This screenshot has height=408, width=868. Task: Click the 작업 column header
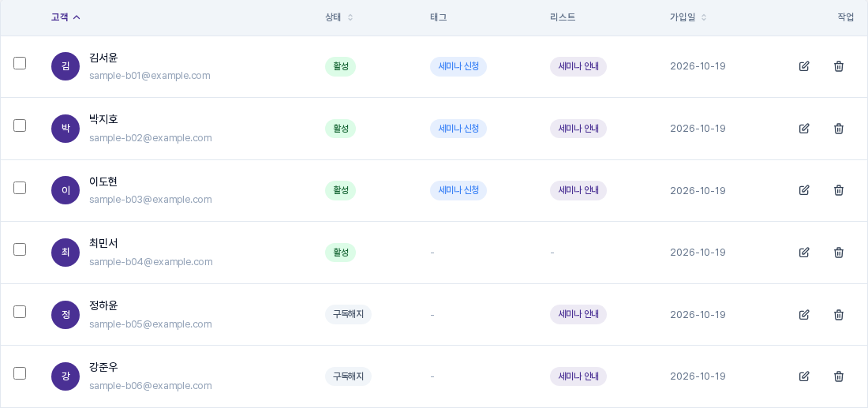coord(845,17)
